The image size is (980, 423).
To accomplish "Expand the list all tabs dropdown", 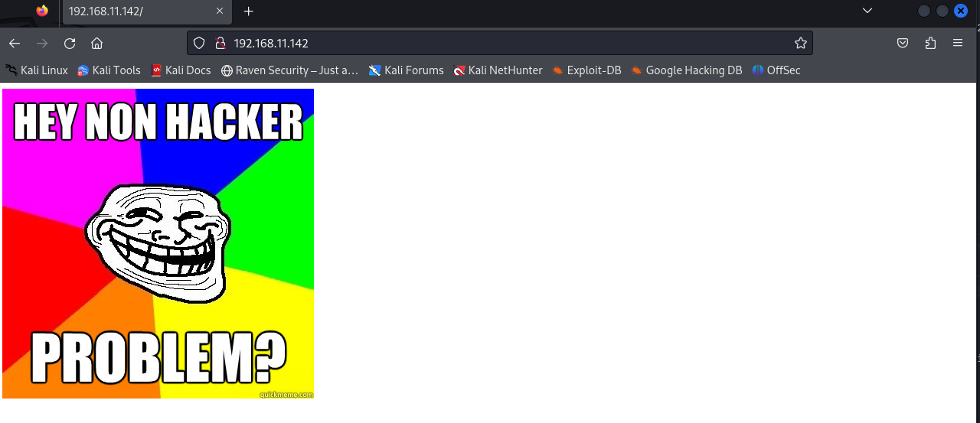I will pyautogui.click(x=867, y=11).
